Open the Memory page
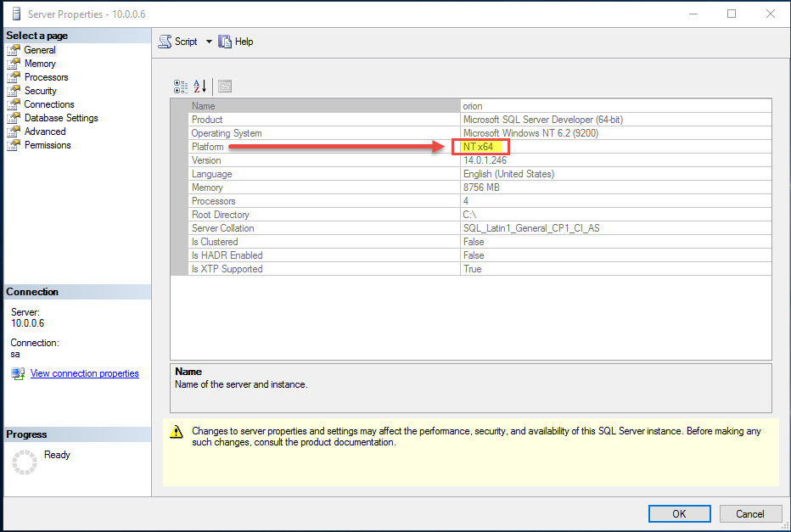Screen dimensions: 791x532 40,64
